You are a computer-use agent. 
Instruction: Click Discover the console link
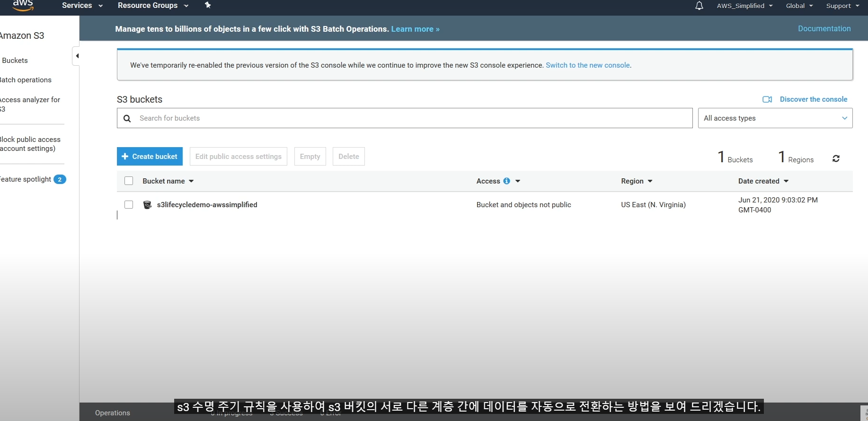(x=814, y=99)
